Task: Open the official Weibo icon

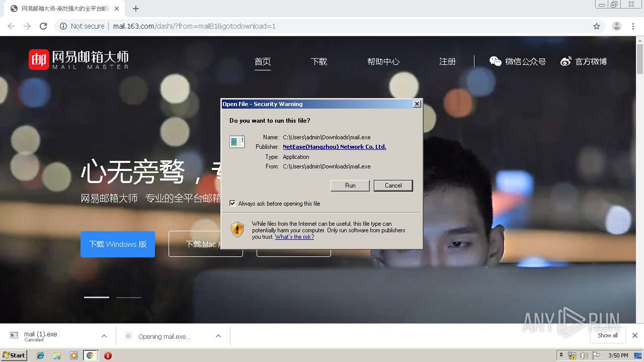Action: click(x=566, y=61)
